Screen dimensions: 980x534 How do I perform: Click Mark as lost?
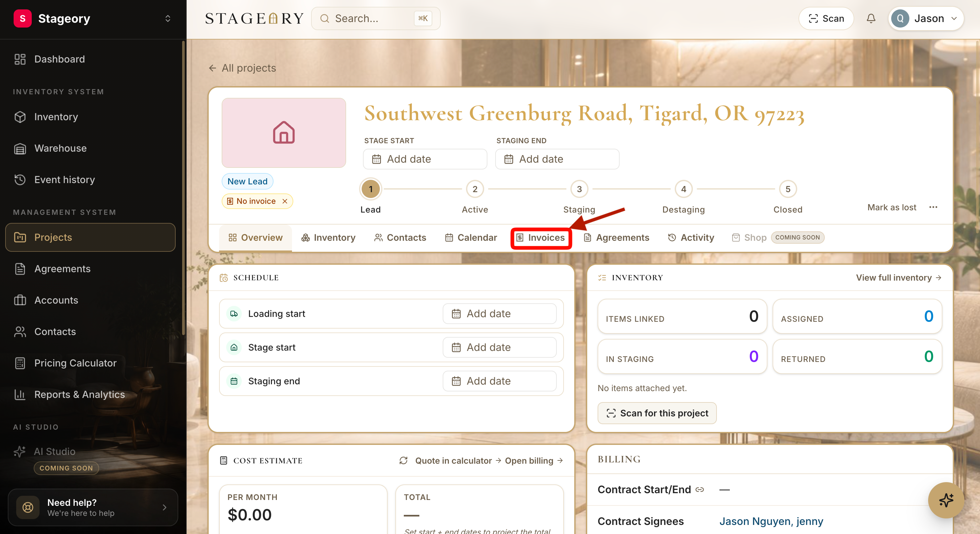point(892,207)
